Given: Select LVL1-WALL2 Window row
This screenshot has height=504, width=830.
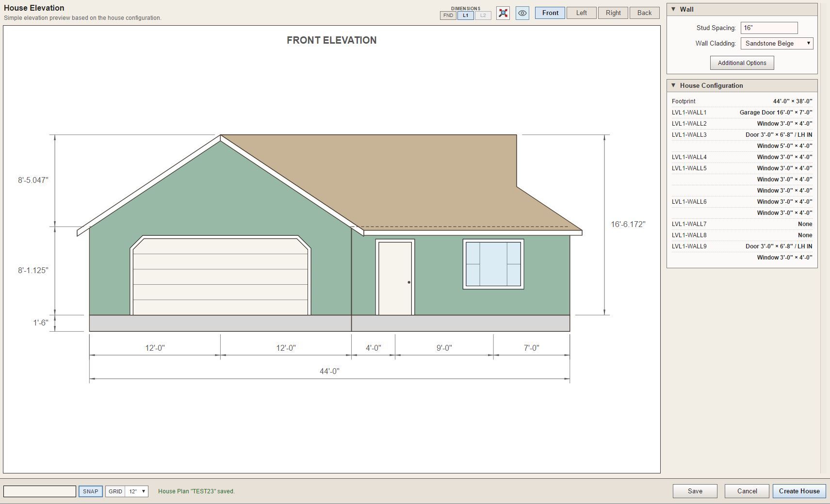Looking at the screenshot, I should pyautogui.click(x=742, y=124).
